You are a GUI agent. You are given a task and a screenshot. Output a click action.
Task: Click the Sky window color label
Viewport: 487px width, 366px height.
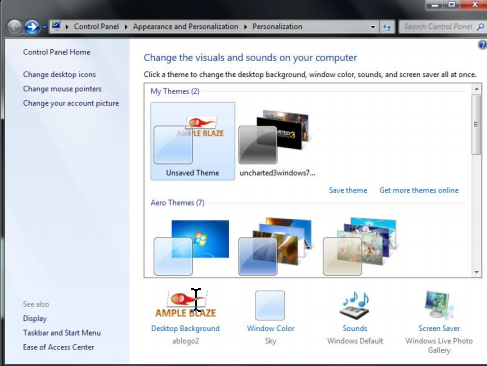click(270, 341)
